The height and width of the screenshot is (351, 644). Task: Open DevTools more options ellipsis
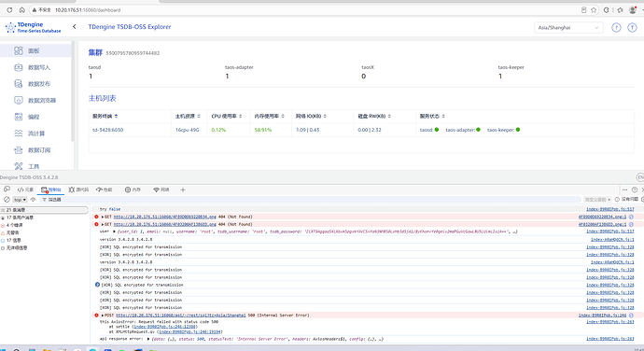point(624,190)
